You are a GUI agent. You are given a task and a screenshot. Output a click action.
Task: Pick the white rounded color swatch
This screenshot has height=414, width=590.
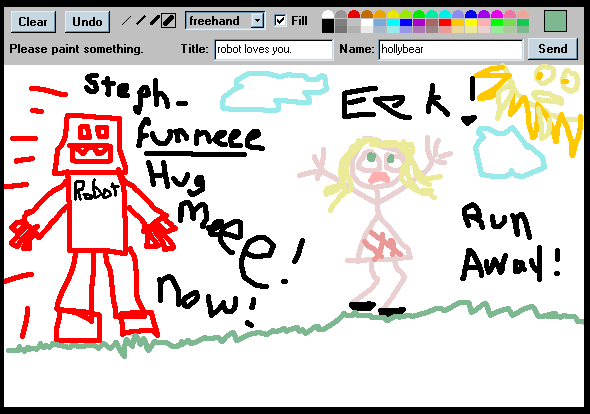click(x=328, y=14)
